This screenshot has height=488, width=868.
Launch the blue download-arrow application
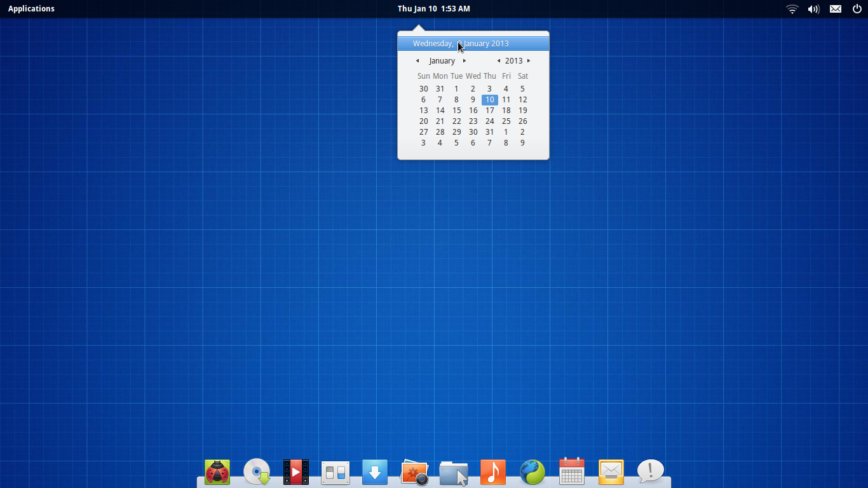click(374, 470)
